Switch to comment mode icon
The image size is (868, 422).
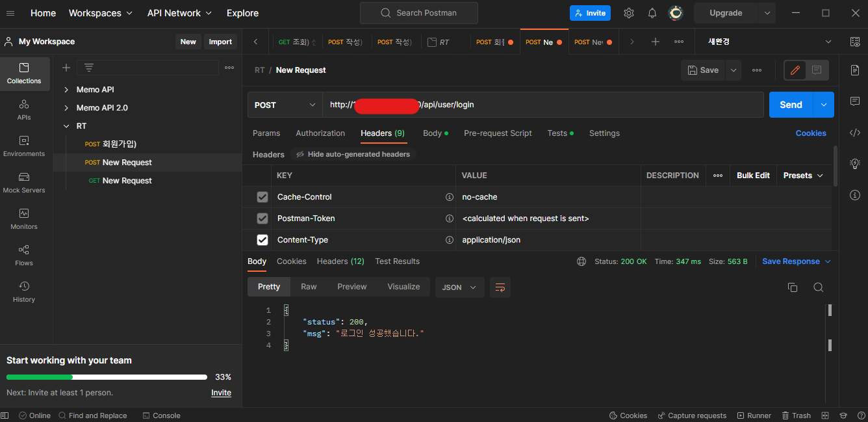[x=817, y=70]
